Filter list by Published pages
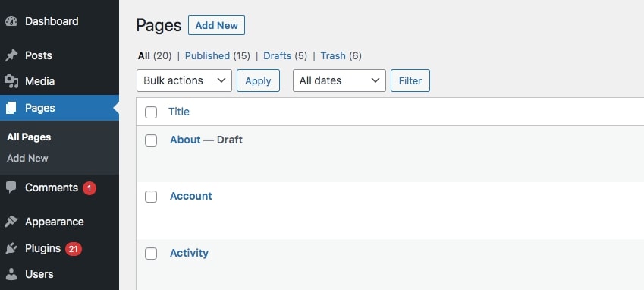Screen dimensions: 644x290 coord(207,56)
